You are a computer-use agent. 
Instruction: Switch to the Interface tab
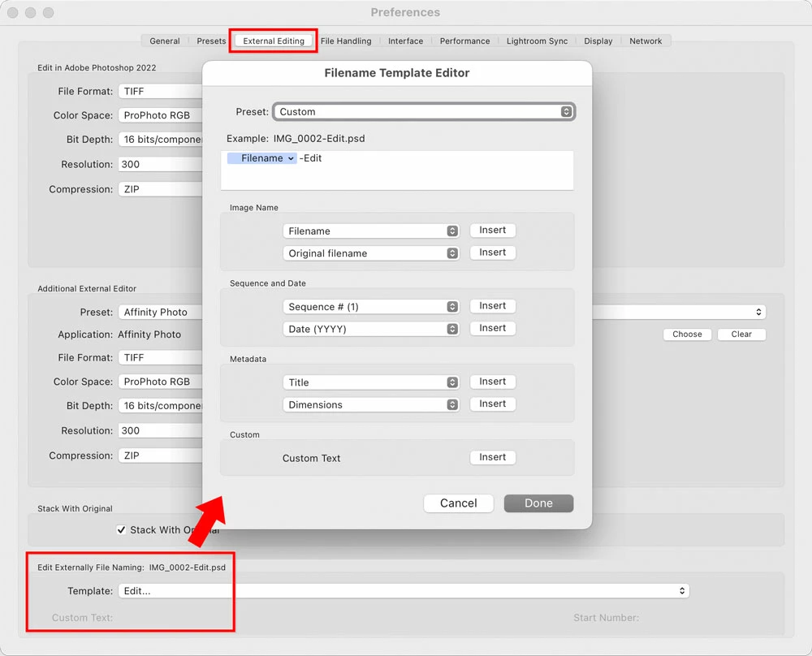(405, 41)
